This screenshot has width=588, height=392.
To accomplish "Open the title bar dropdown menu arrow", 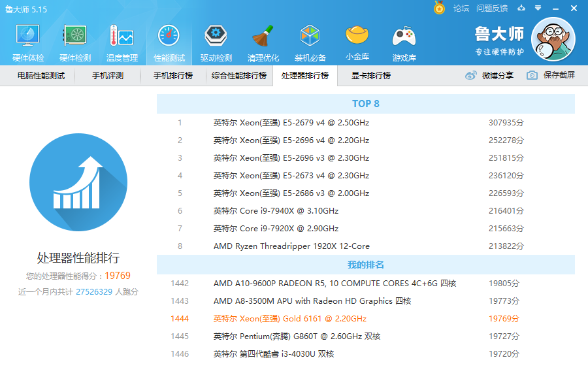I will [538, 8].
